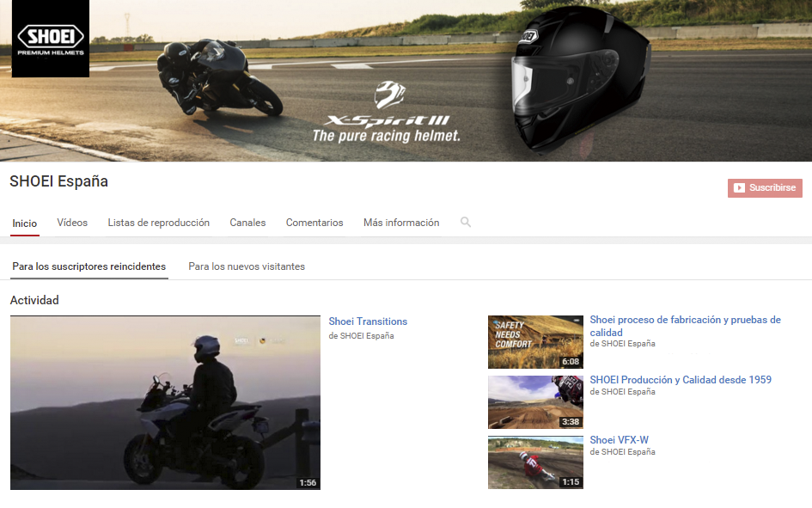Open Shoei proceso de fabricación video link
This screenshot has height=508, width=812.
point(685,326)
